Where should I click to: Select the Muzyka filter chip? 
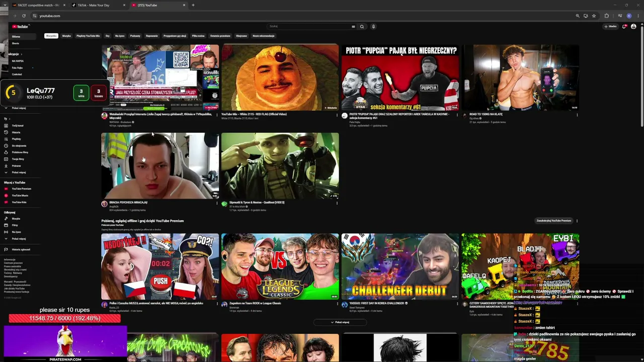(66, 36)
